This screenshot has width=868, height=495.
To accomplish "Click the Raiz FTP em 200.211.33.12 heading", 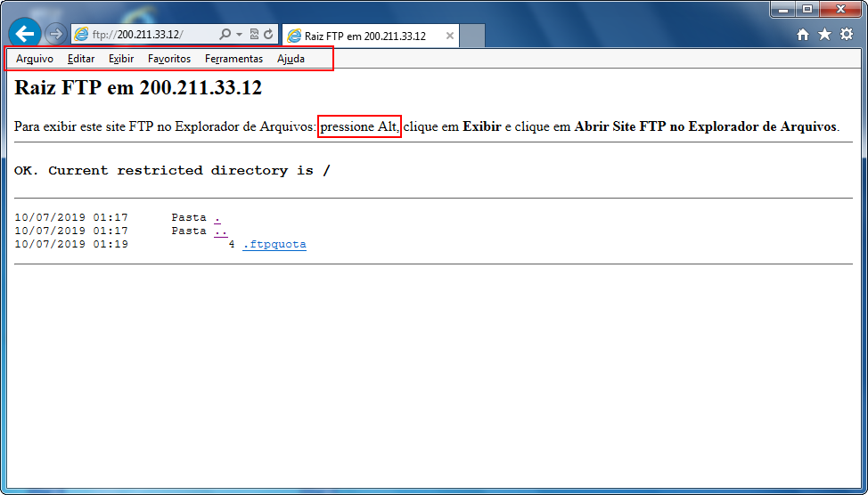I will coord(138,88).
